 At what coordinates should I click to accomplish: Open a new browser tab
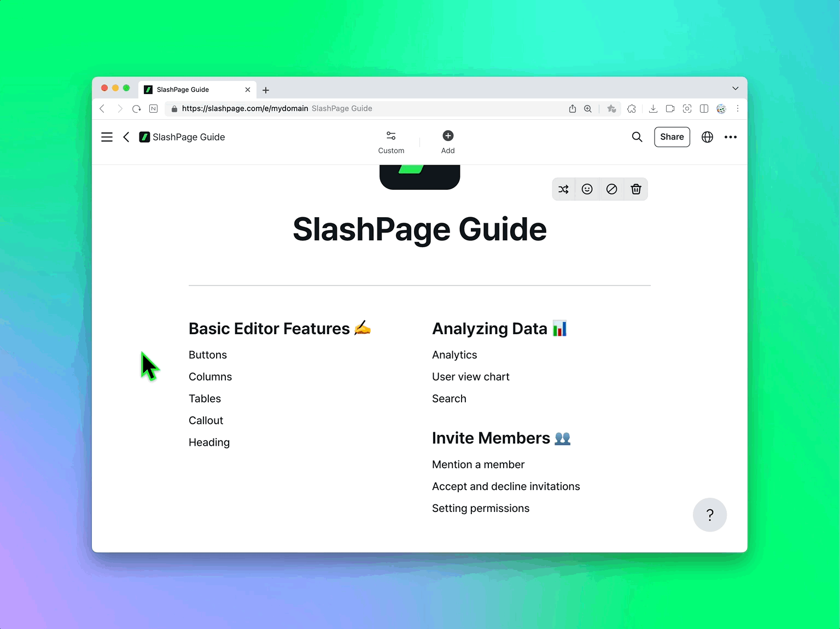tap(266, 90)
